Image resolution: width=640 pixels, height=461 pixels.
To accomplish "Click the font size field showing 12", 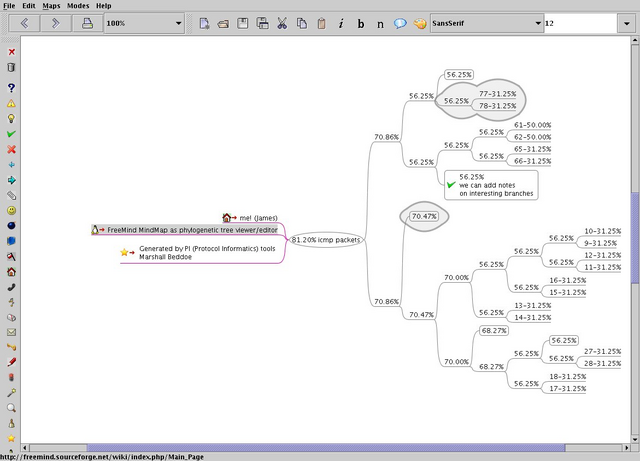I will point(580,23).
